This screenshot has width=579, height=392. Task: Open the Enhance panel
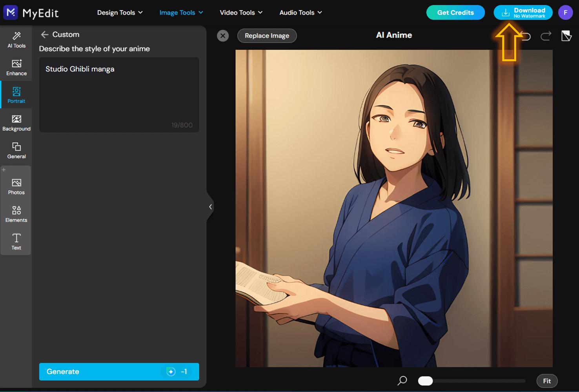pyautogui.click(x=16, y=67)
